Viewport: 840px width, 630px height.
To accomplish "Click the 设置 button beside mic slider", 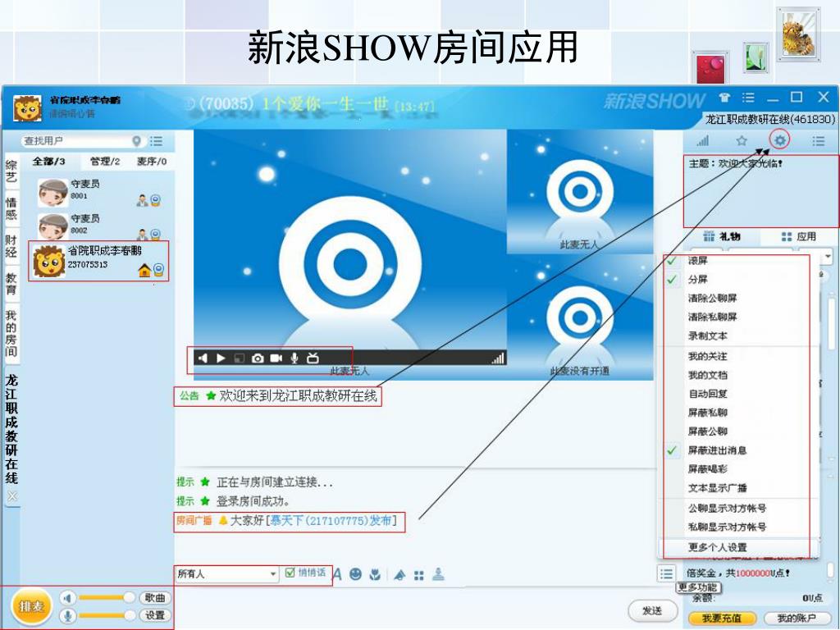I will point(155,615).
